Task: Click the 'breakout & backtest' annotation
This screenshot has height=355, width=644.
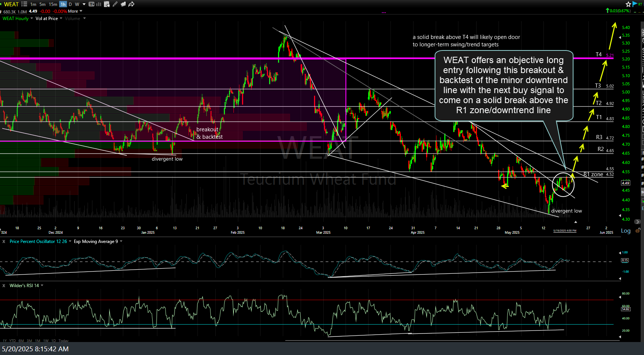Action: 209,133
